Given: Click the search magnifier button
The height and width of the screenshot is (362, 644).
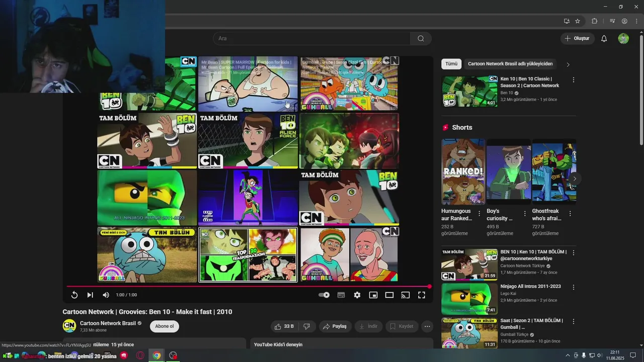Looking at the screenshot, I should click(x=421, y=38).
